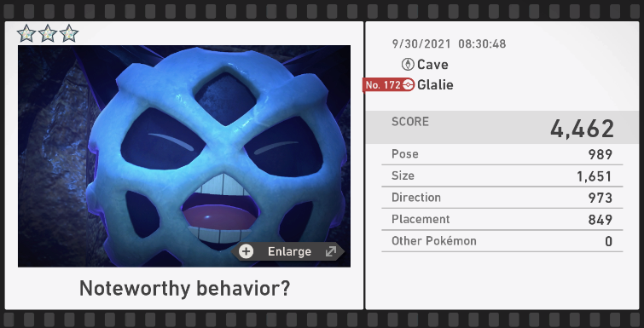Select the Pose score row

point(502,154)
